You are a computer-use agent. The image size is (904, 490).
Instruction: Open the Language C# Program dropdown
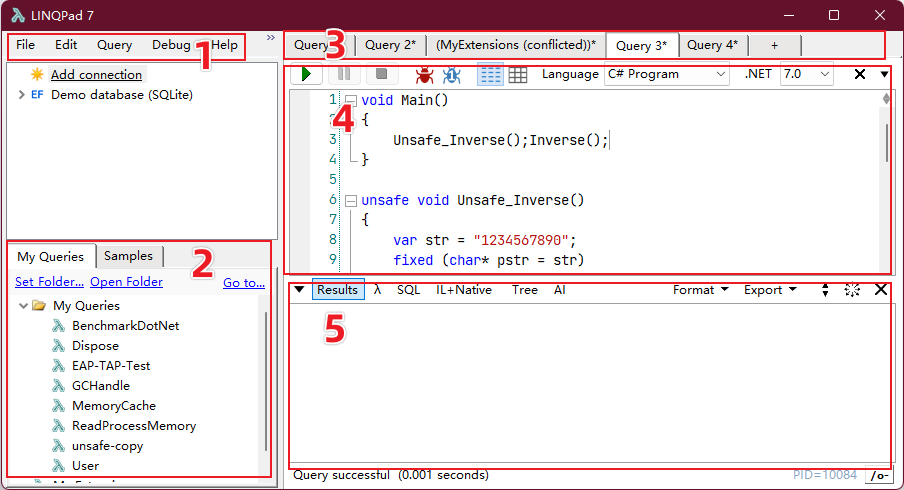(x=666, y=74)
